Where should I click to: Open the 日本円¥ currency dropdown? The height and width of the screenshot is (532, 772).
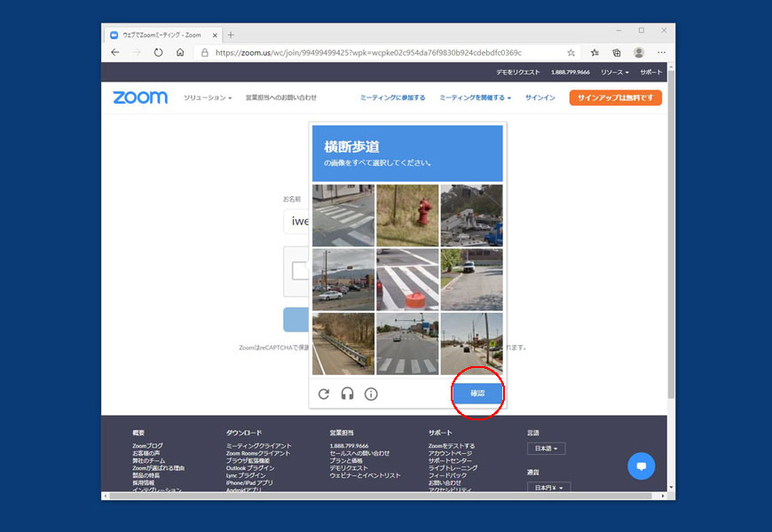pyautogui.click(x=548, y=487)
